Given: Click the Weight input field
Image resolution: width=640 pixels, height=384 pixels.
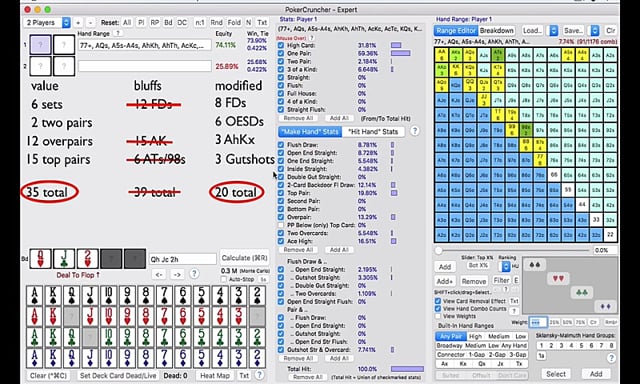Looking at the screenshot, I should (x=538, y=322).
